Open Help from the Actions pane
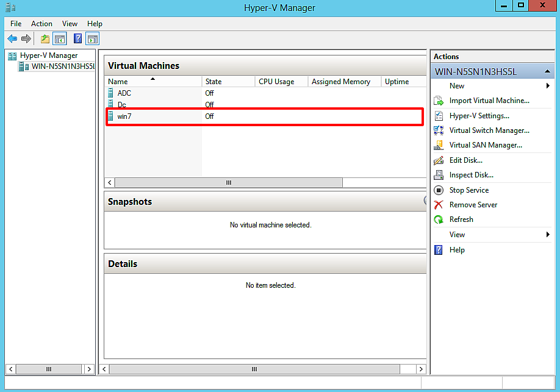Image resolution: width=560 pixels, height=392 pixels. (458, 249)
